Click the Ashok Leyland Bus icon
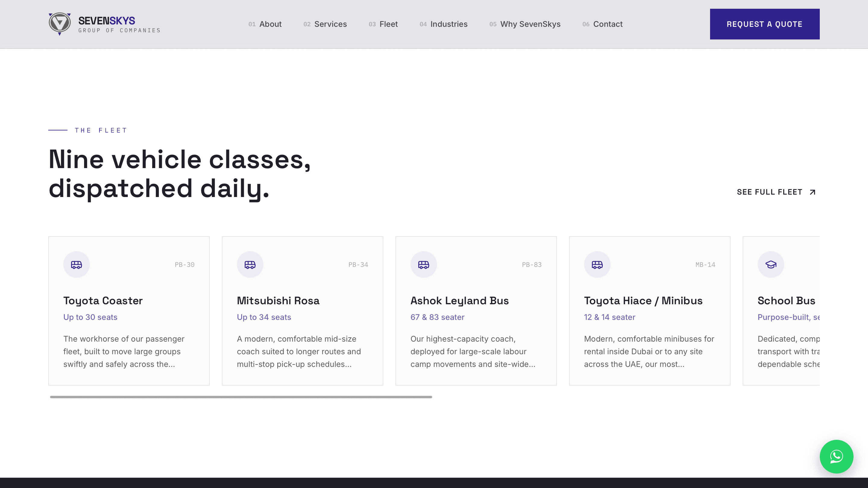The image size is (868, 488). 423,264
